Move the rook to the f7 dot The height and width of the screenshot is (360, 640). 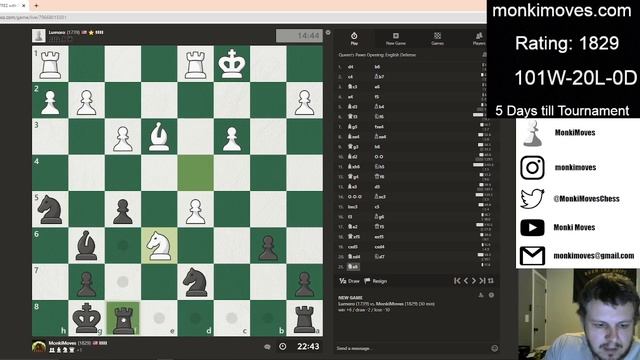click(x=123, y=282)
